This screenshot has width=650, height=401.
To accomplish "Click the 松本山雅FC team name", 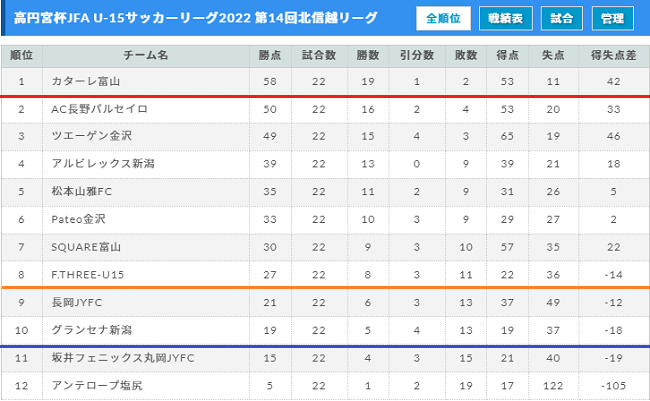I will click(x=82, y=192).
